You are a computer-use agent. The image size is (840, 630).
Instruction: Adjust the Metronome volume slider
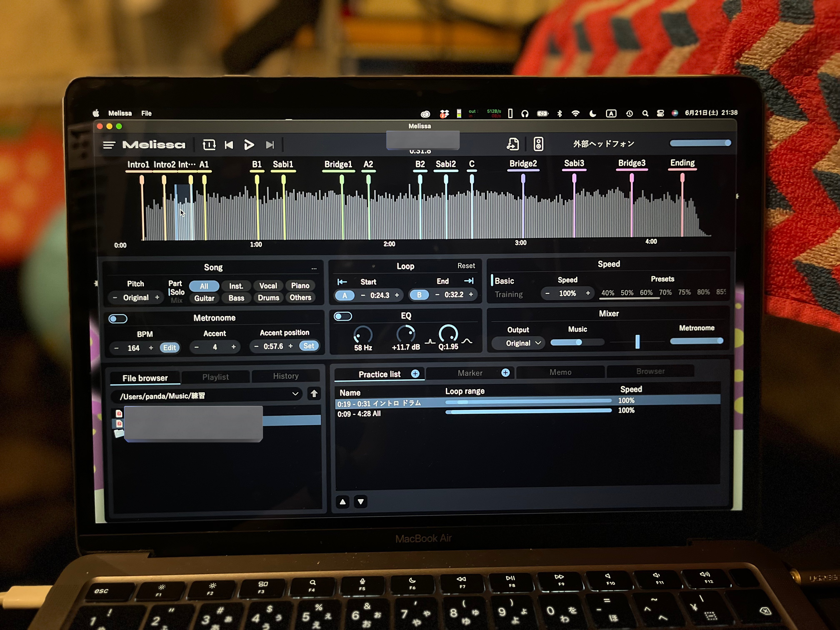tap(696, 341)
